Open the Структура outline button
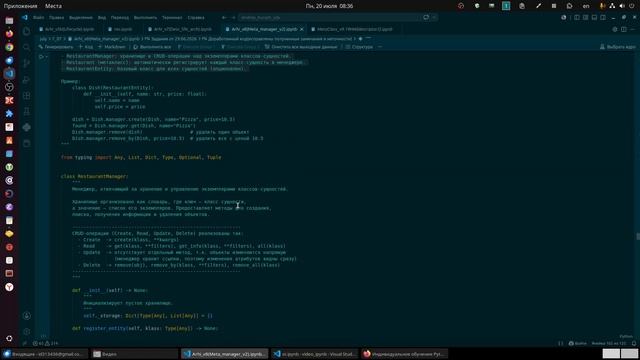This screenshot has width=640, height=360. [359, 47]
